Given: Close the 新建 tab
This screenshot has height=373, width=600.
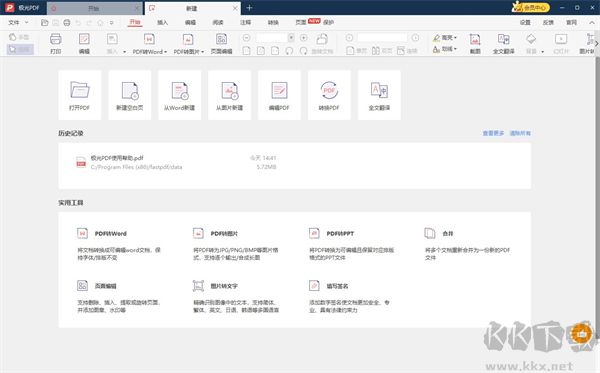Looking at the screenshot, I should tap(235, 8).
